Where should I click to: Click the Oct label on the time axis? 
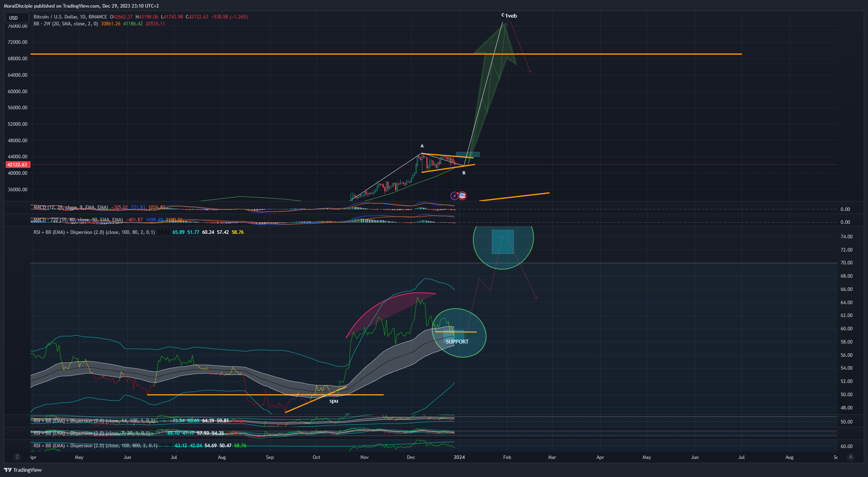[x=316, y=457]
